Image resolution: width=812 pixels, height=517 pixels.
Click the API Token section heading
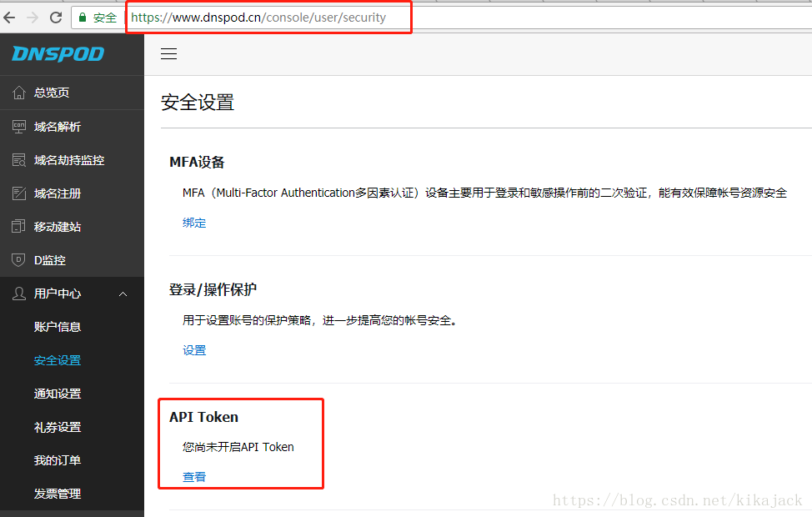point(204,417)
